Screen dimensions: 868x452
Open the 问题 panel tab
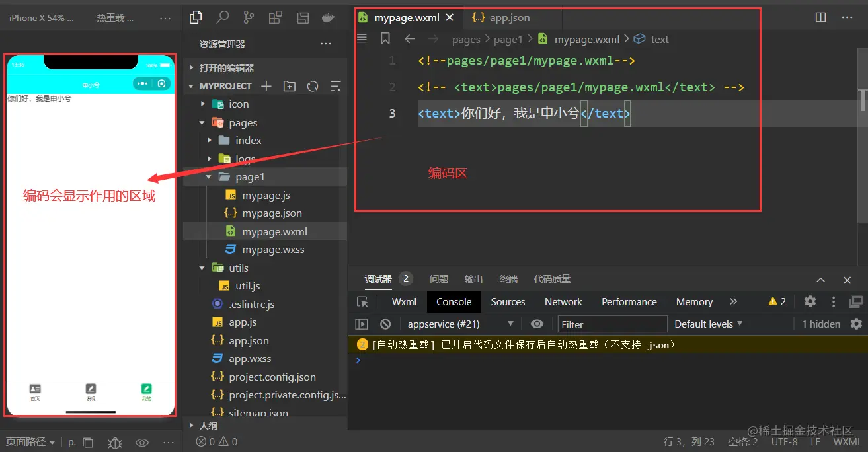pyautogui.click(x=439, y=280)
